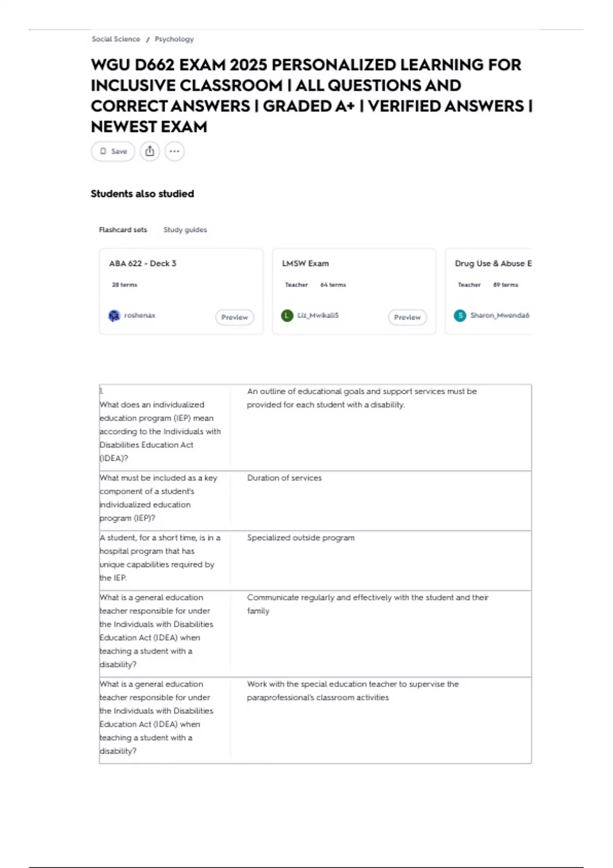Image resolution: width=613 pixels, height=868 pixels.
Task: Preview the ABA 622 - Deck 3 set
Action: point(234,317)
